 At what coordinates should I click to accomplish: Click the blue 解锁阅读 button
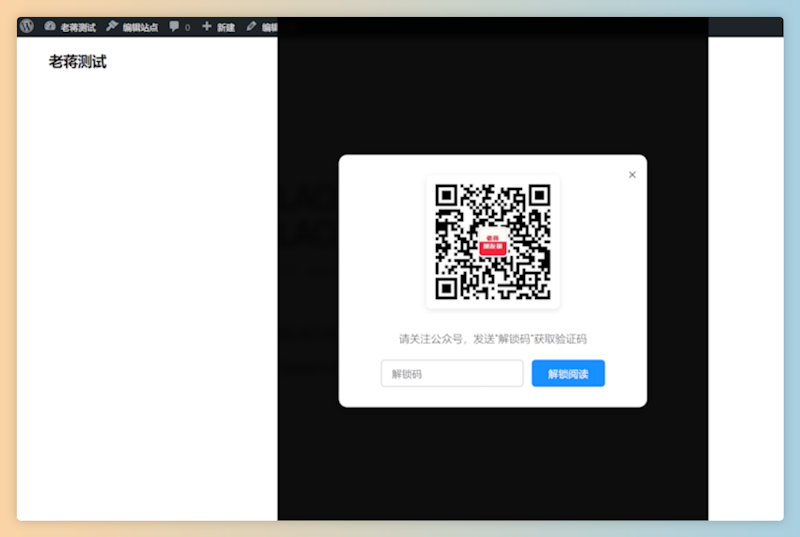point(568,373)
